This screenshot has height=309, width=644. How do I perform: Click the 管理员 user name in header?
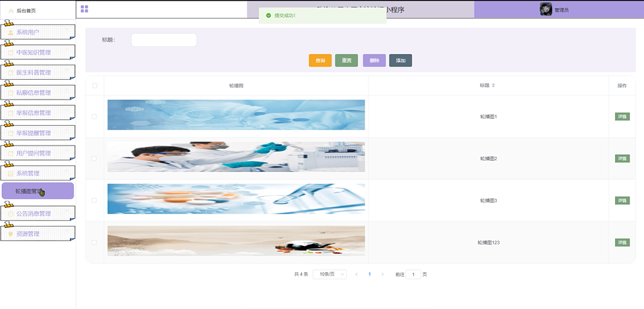point(562,11)
